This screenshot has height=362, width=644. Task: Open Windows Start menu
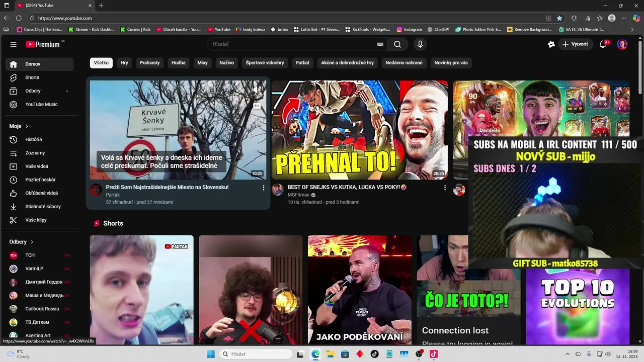[210, 354]
